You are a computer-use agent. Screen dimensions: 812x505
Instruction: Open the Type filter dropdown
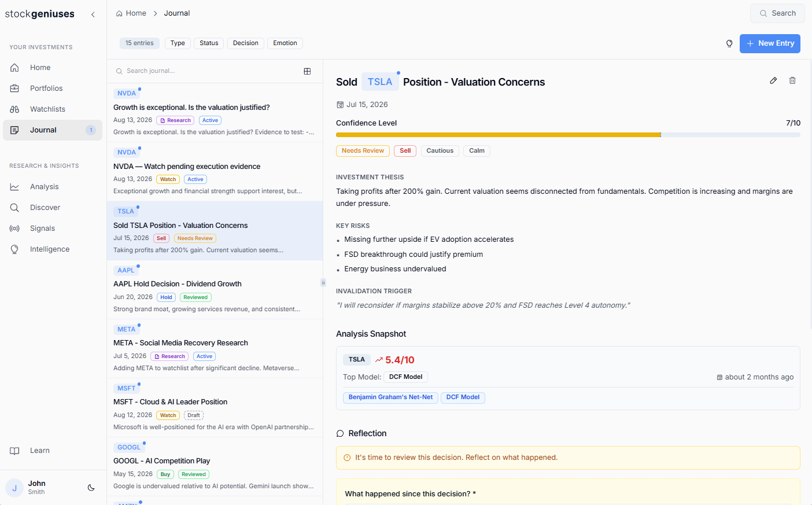tap(178, 43)
